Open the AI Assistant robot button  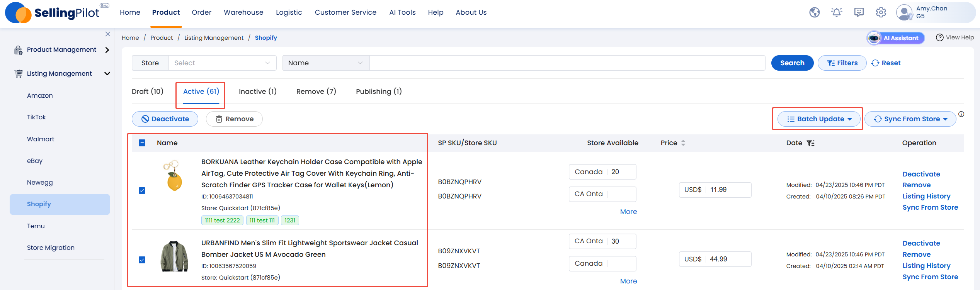point(895,38)
